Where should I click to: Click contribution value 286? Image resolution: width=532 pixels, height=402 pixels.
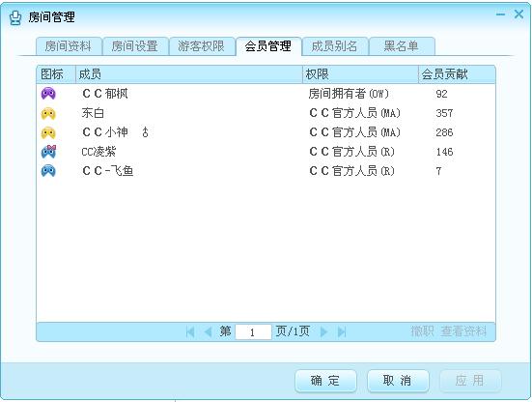coord(444,132)
